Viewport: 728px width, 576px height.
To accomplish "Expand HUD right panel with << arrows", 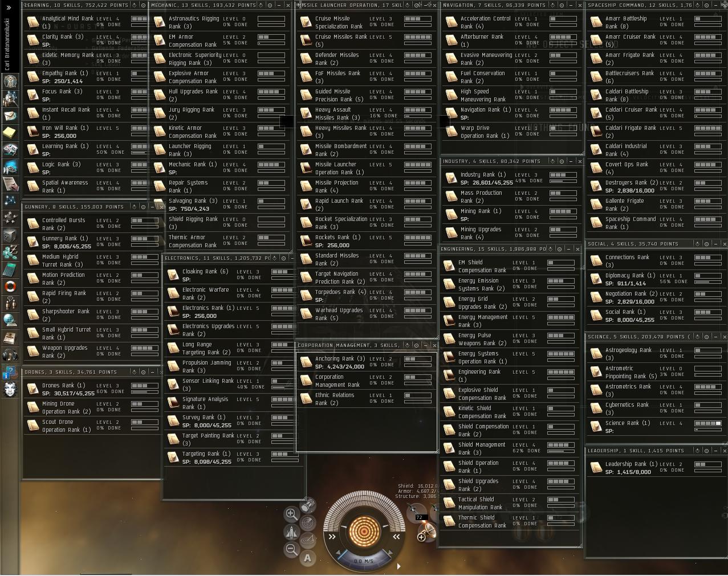I will click(x=396, y=537).
